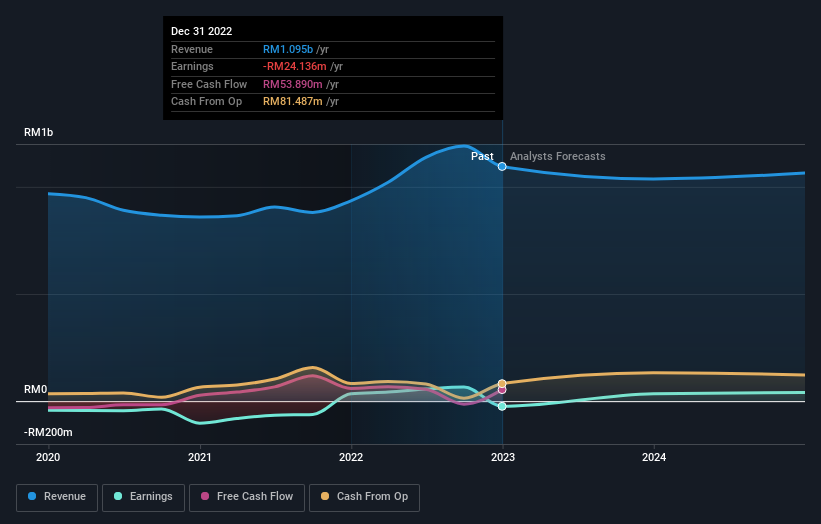
Task: Click the RM53.890m free cash flow value
Action: pos(293,84)
